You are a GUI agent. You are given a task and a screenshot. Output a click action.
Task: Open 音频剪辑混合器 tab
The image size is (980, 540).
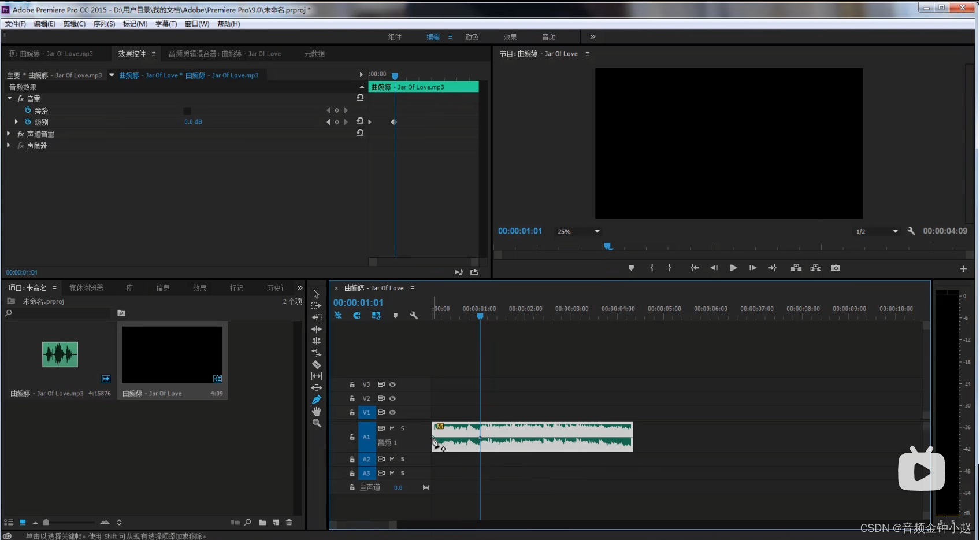tap(225, 54)
